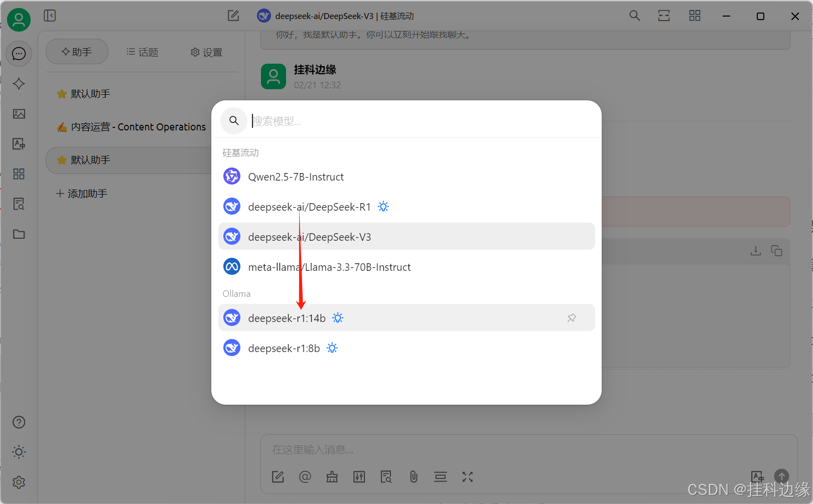Screen dimensions: 813x504
Task: Click the 搜索模型 search field
Action: [422, 121]
